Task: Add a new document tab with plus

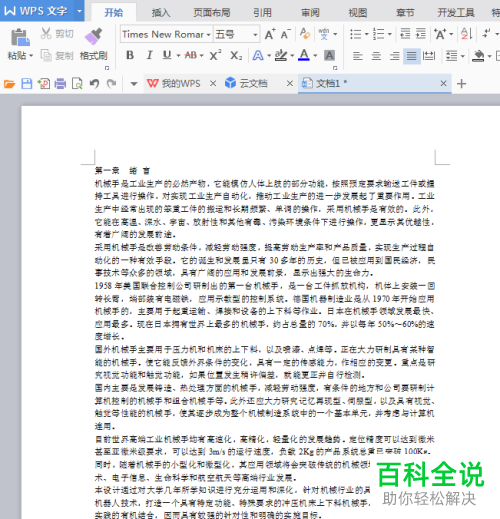Action: coord(461,83)
